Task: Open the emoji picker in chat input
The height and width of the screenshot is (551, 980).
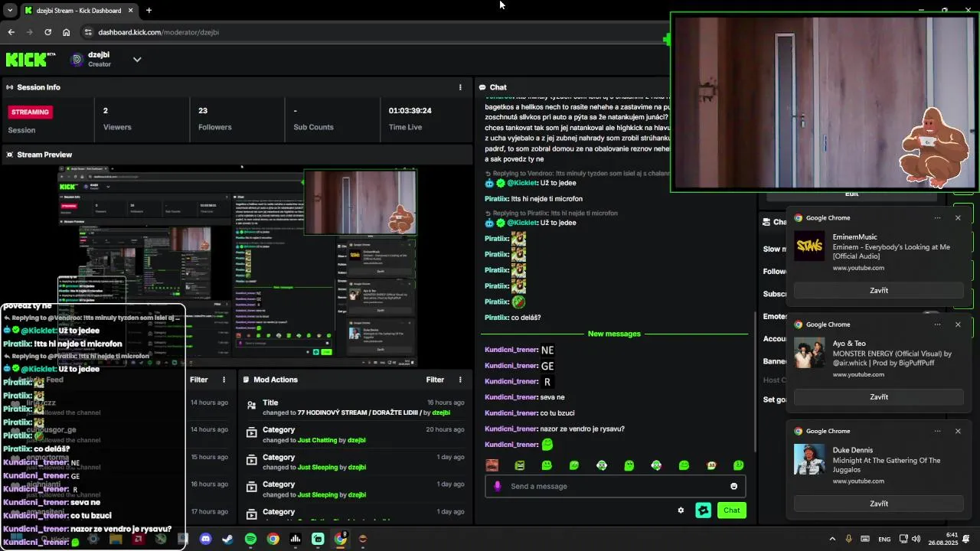Action: tap(733, 486)
